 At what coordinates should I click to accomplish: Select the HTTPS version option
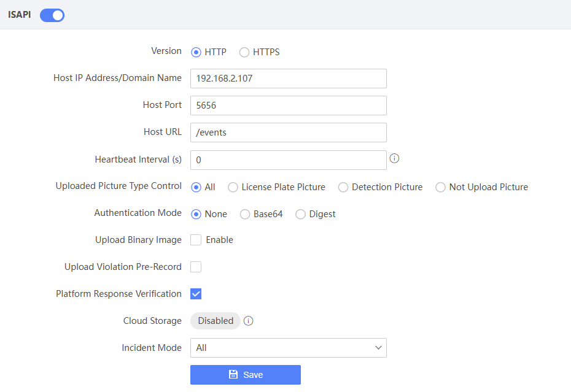coord(244,52)
